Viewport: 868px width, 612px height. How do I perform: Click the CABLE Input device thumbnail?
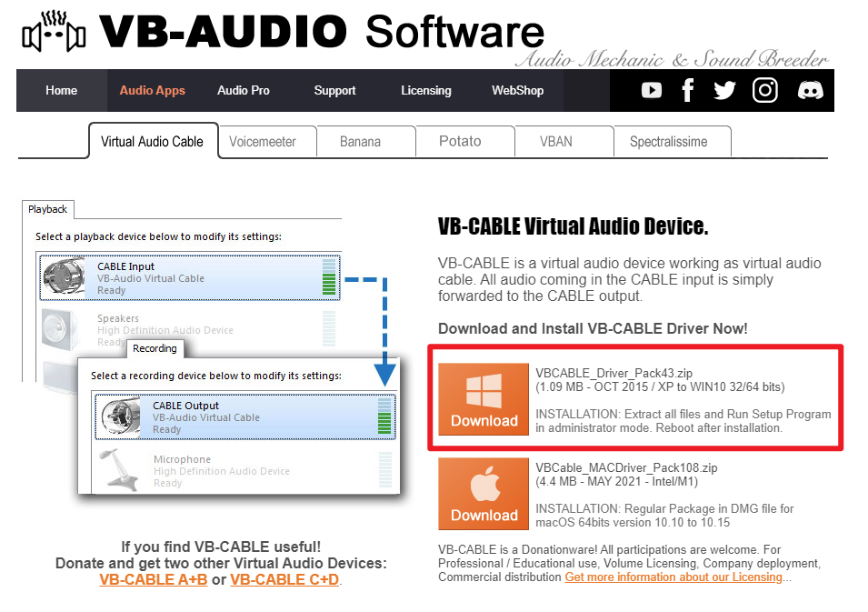pyautogui.click(x=65, y=277)
